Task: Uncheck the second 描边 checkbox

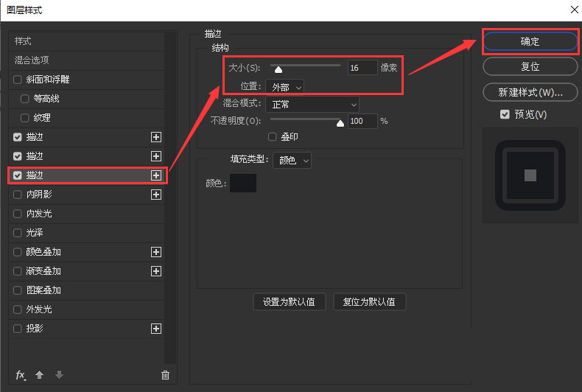Action: (x=18, y=156)
